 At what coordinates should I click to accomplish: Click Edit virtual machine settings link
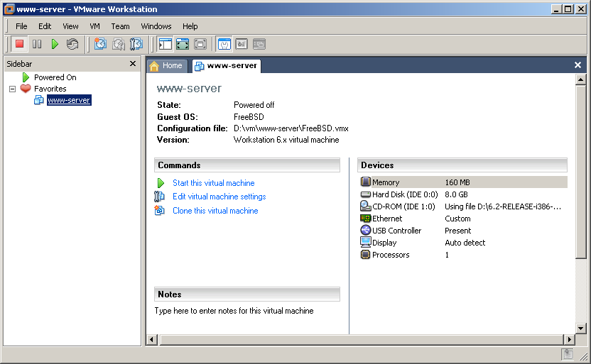pos(219,197)
